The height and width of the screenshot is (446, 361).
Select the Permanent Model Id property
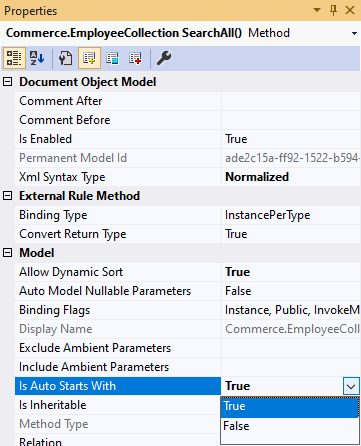[118, 158]
